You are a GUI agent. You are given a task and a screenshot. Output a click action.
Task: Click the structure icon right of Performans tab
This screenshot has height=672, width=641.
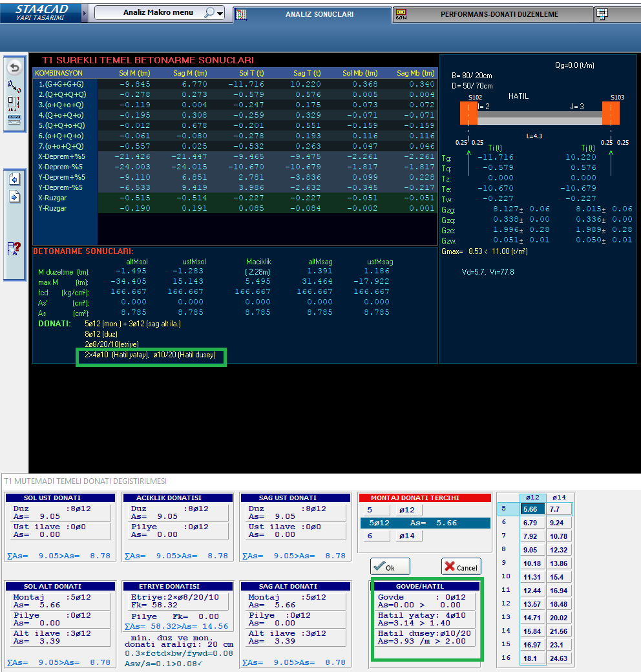coord(602,14)
